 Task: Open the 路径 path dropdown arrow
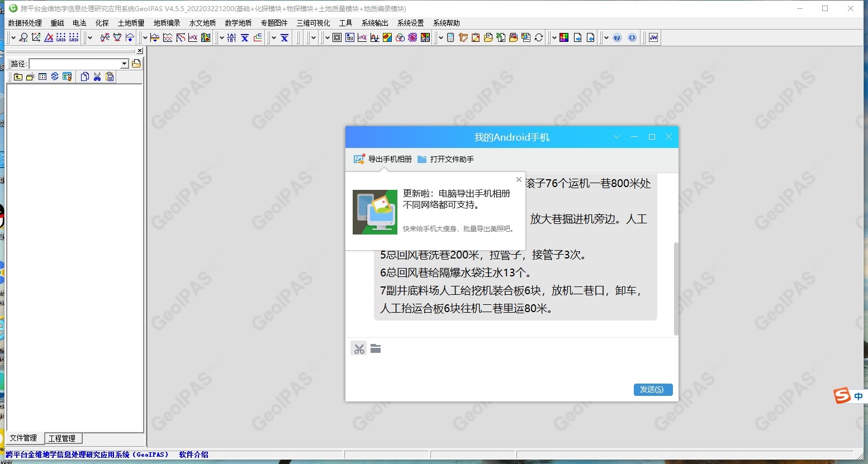(x=125, y=64)
